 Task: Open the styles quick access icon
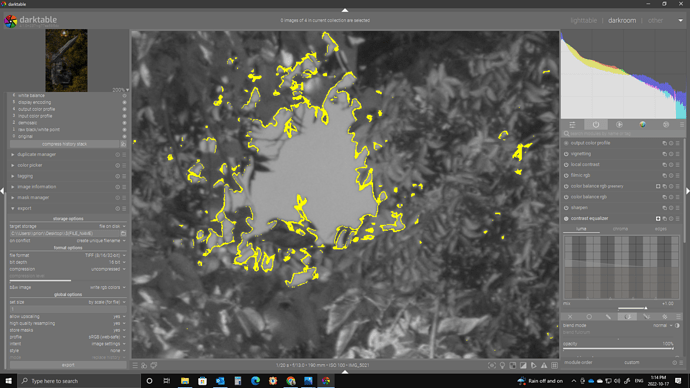(x=144, y=366)
